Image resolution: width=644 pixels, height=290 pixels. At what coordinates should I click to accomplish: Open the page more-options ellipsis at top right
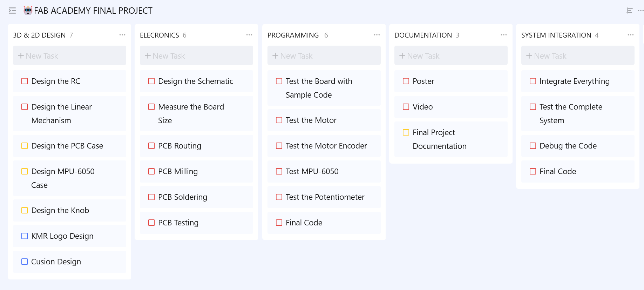click(640, 11)
